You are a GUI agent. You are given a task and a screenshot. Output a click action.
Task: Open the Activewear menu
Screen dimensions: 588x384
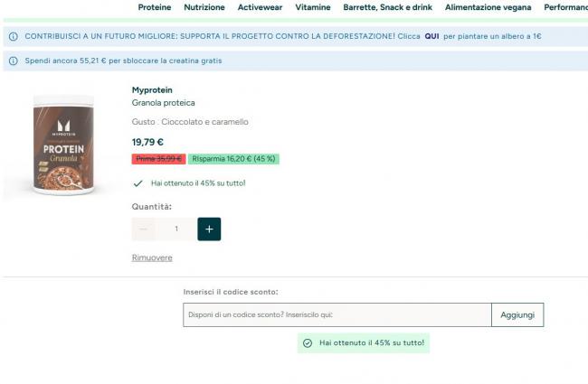click(x=260, y=7)
